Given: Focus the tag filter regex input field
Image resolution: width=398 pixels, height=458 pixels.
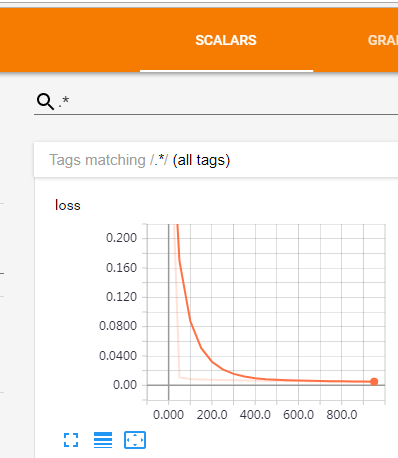Looking at the screenshot, I should tap(228, 101).
